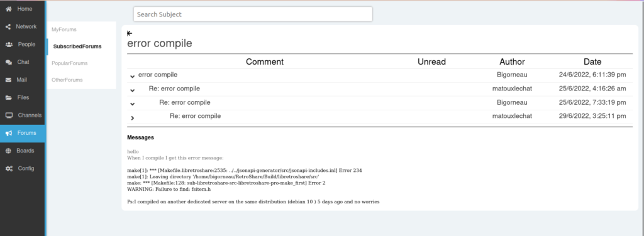Open the Files section label
This screenshot has width=644, height=236.
pos(23,97)
